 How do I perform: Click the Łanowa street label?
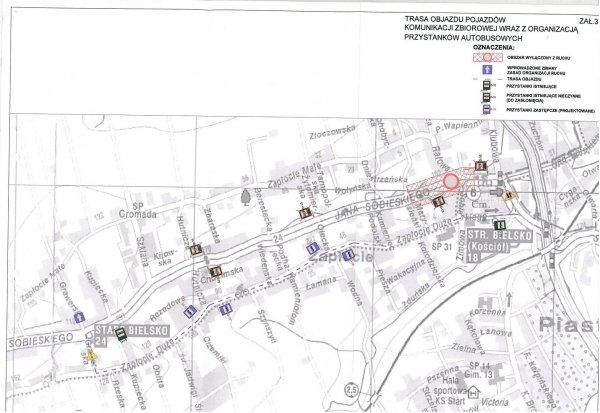495,332
